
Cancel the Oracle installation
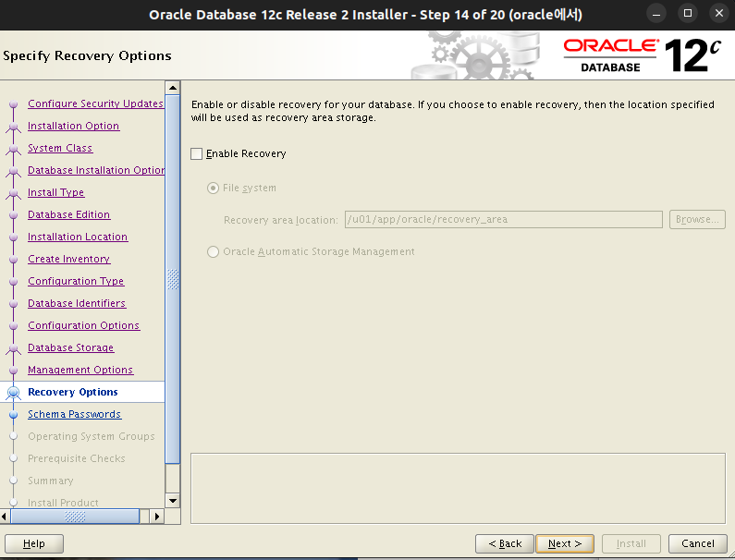point(697,543)
